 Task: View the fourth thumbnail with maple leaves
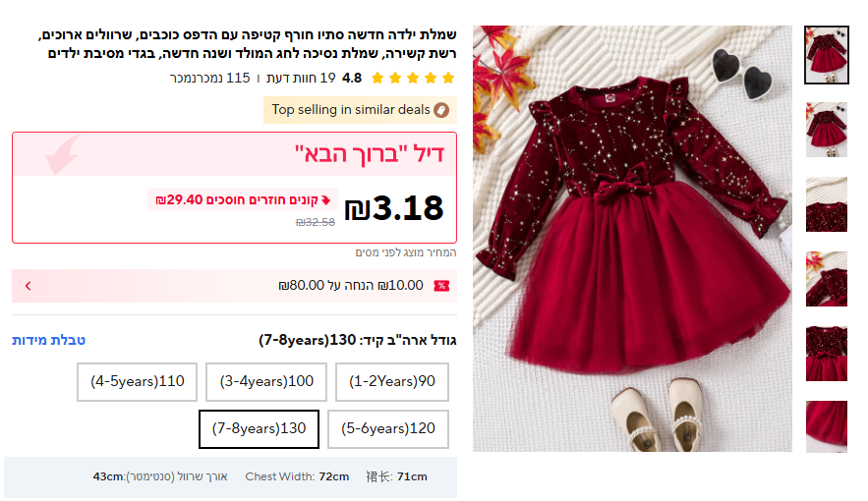click(827, 279)
